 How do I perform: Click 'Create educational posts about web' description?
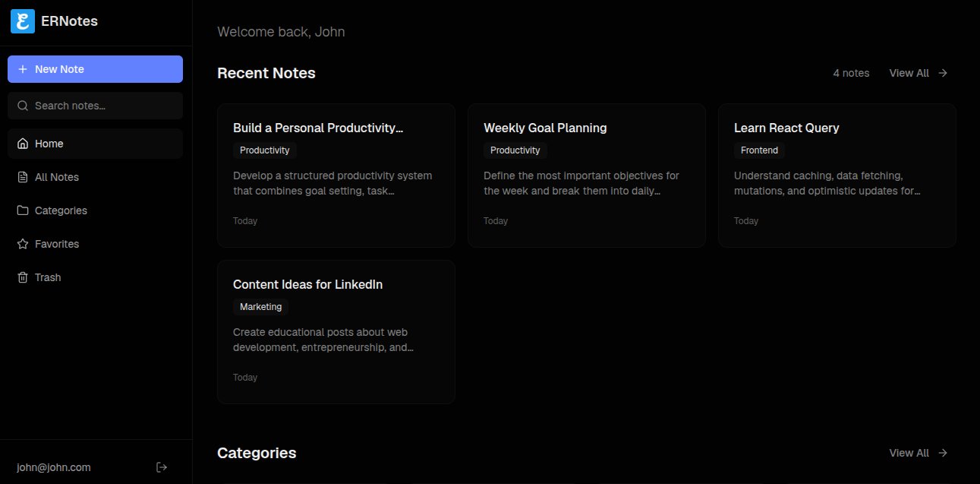(x=323, y=340)
